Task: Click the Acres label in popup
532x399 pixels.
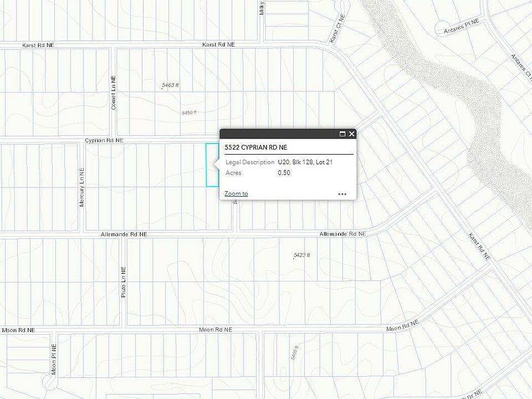Action: (x=233, y=173)
